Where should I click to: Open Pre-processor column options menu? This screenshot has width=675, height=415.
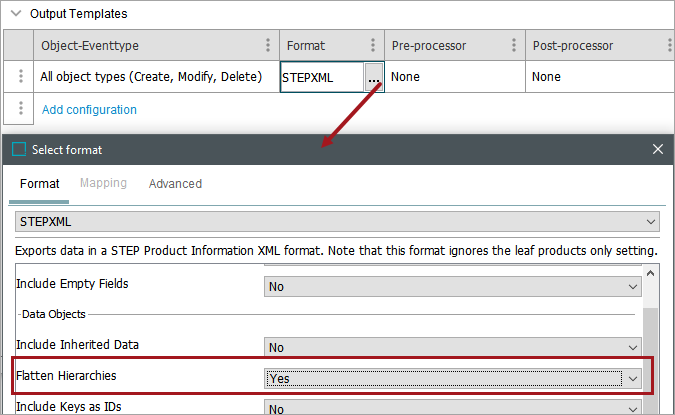tap(513, 46)
